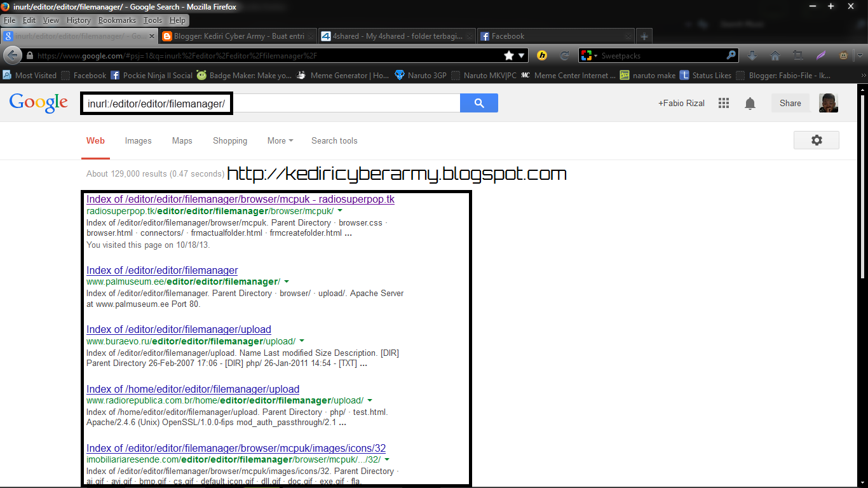Open the Pockie Ninja II Social bookmark
This screenshot has height=488, width=868.
tap(151, 75)
